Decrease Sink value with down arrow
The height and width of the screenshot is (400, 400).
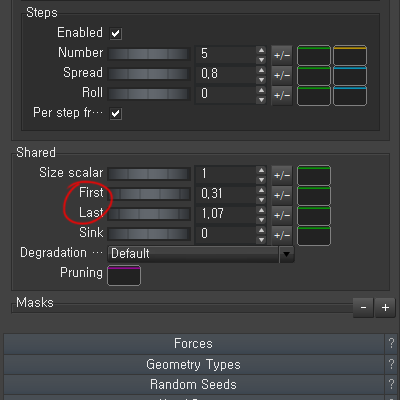click(x=261, y=239)
